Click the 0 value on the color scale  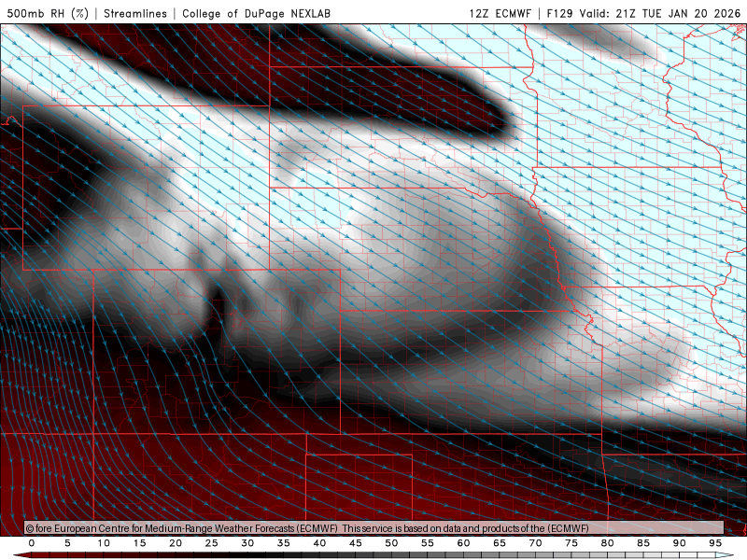32,543
